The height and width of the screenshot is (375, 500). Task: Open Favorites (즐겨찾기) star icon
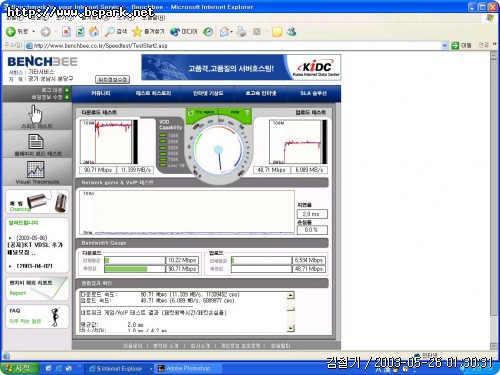coord(137,32)
